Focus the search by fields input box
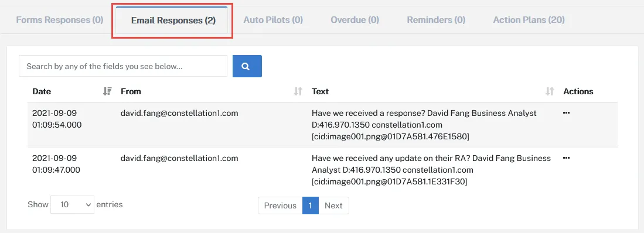Viewport: 644px width, 233px height. point(123,66)
